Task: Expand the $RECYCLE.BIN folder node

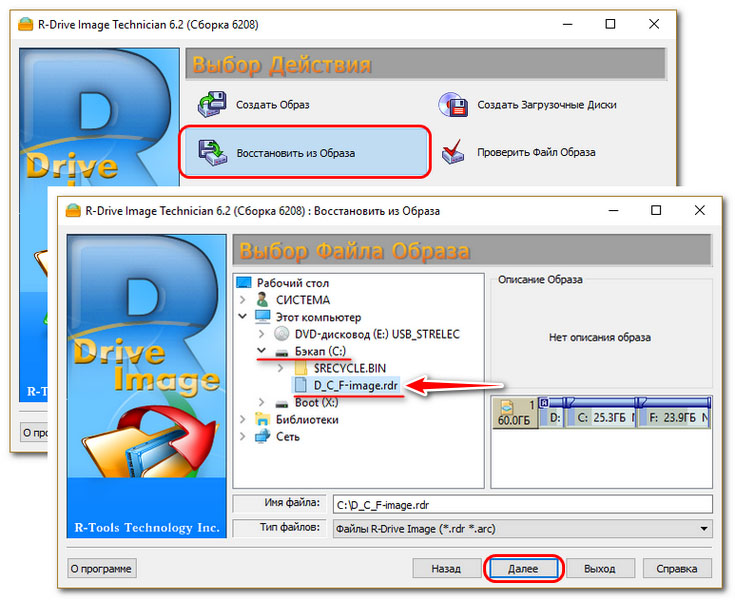Action: pos(280,368)
